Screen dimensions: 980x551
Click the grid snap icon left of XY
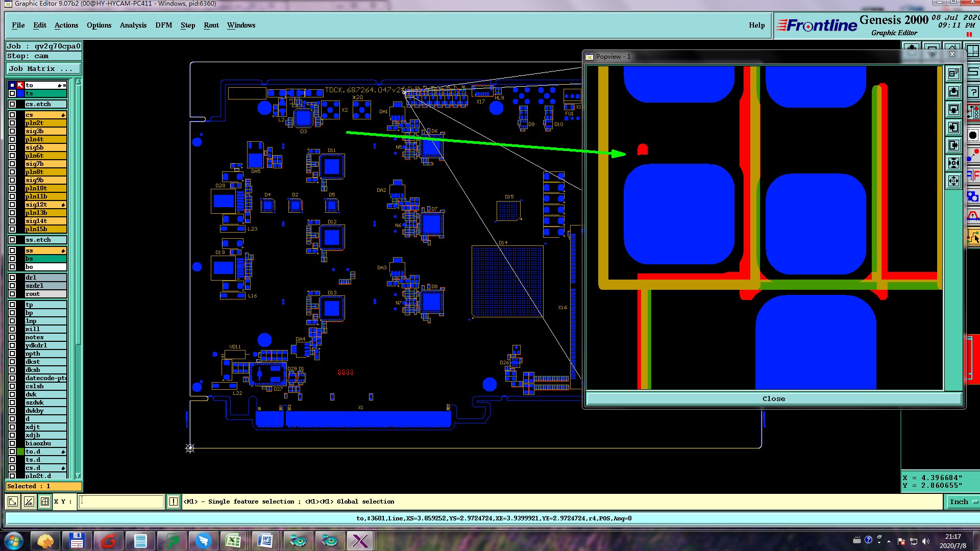pyautogui.click(x=45, y=502)
